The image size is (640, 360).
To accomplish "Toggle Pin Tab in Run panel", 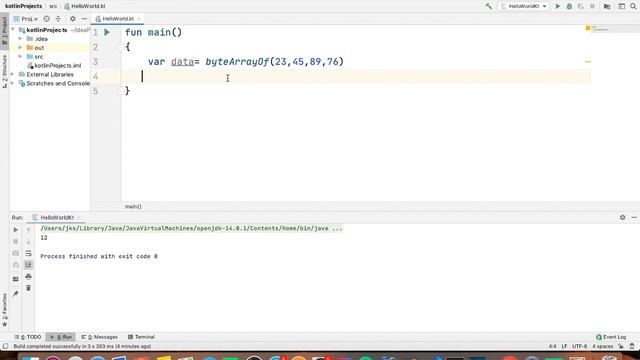I will pyautogui.click(x=16, y=293).
